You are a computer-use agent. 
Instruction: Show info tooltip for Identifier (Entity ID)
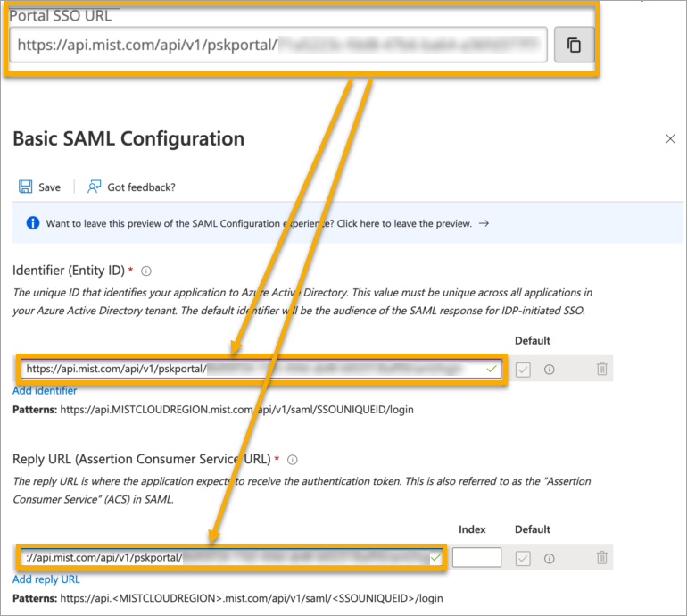click(x=146, y=271)
